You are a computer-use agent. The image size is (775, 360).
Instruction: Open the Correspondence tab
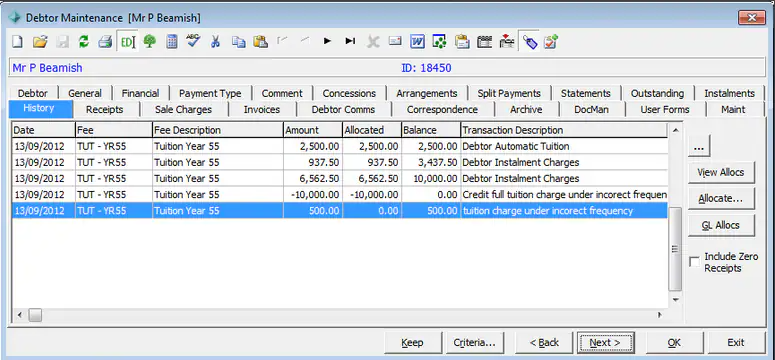click(442, 109)
